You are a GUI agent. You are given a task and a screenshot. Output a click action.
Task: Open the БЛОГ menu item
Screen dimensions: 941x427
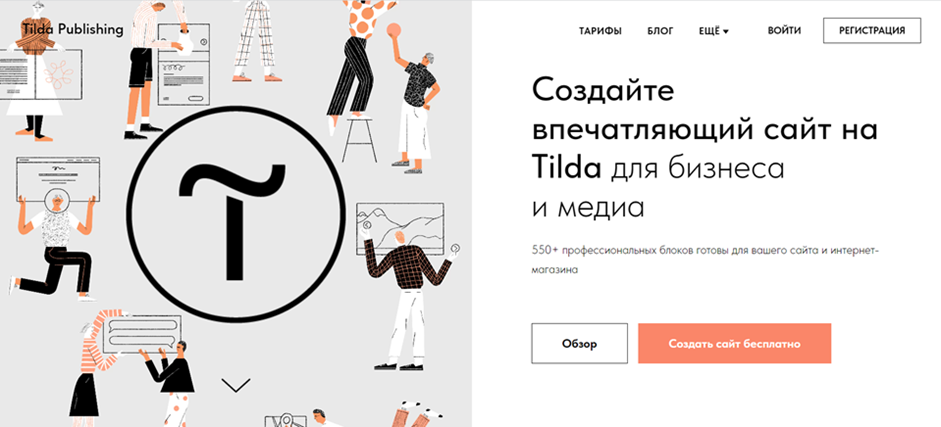[661, 31]
